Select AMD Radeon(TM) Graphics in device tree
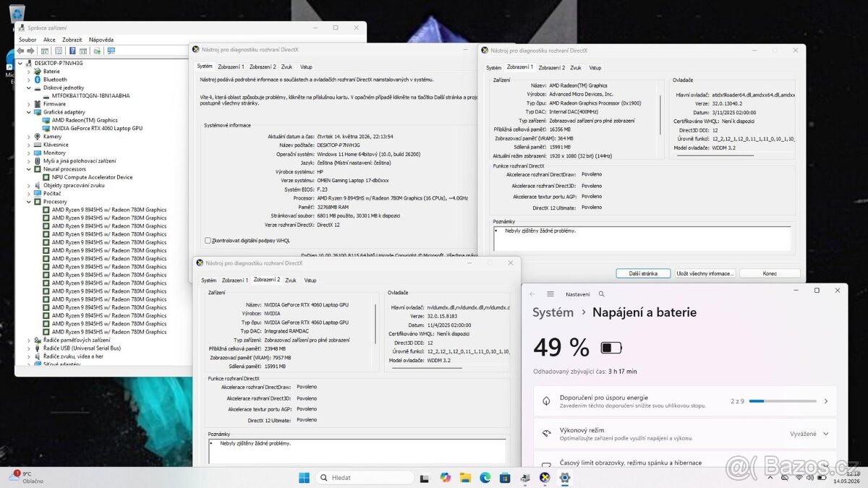 (85, 120)
